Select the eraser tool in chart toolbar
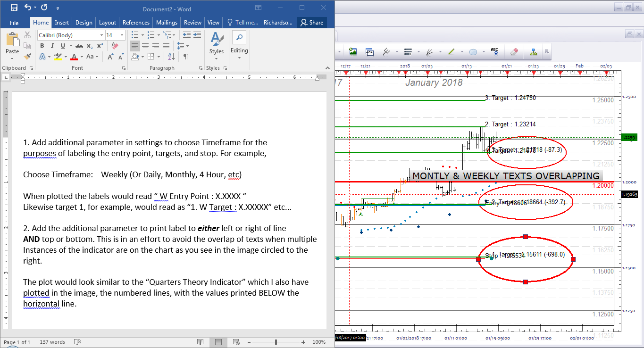This screenshot has height=348, width=644. point(514,51)
